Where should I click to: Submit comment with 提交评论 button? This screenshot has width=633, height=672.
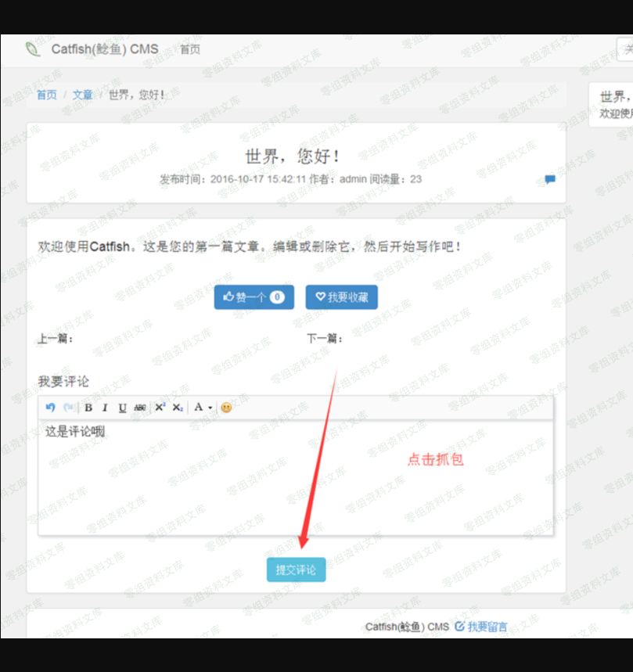point(296,570)
